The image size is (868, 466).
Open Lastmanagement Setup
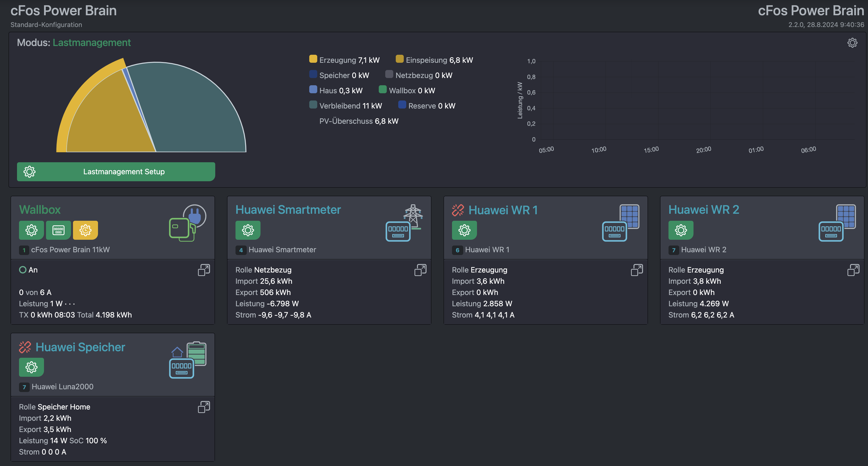pos(116,171)
